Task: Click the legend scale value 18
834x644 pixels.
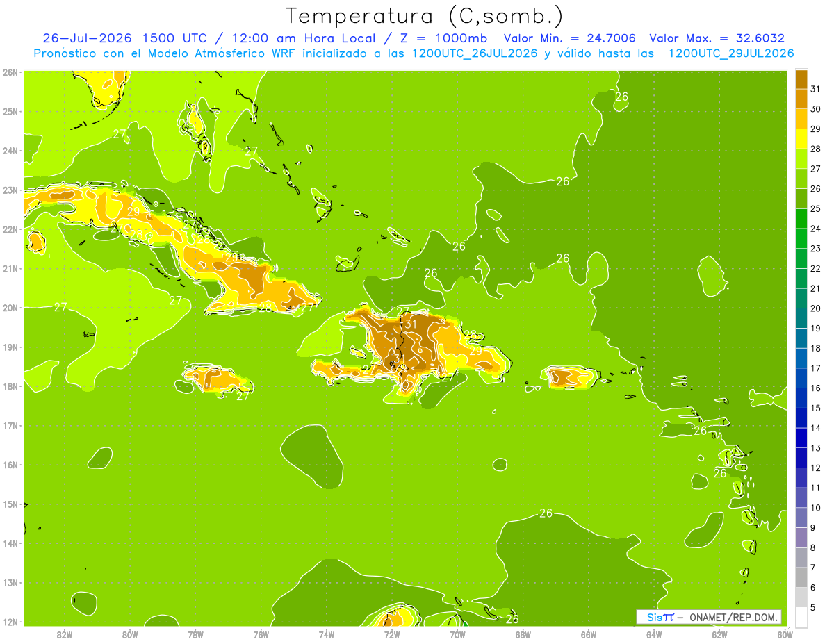Action: pyautogui.click(x=815, y=348)
